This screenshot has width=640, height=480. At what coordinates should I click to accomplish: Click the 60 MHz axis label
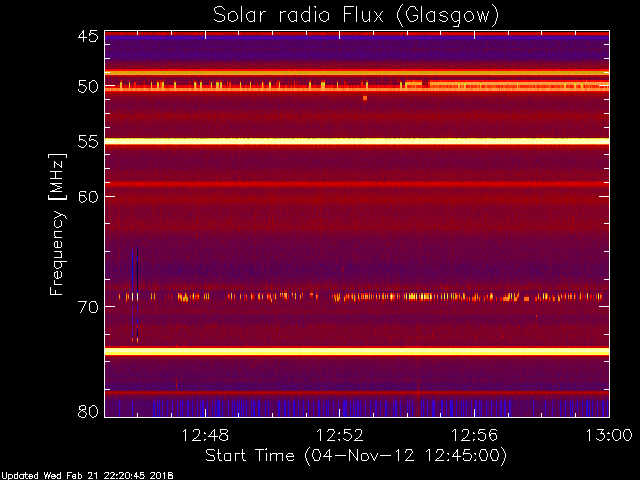click(88, 196)
